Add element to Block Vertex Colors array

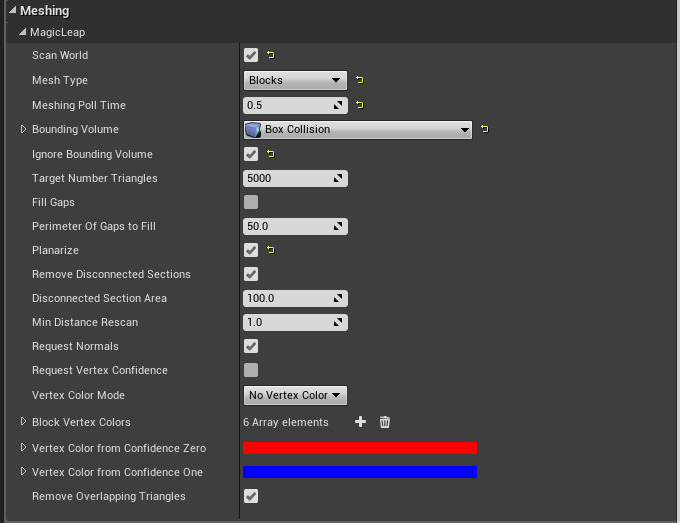[x=361, y=422]
